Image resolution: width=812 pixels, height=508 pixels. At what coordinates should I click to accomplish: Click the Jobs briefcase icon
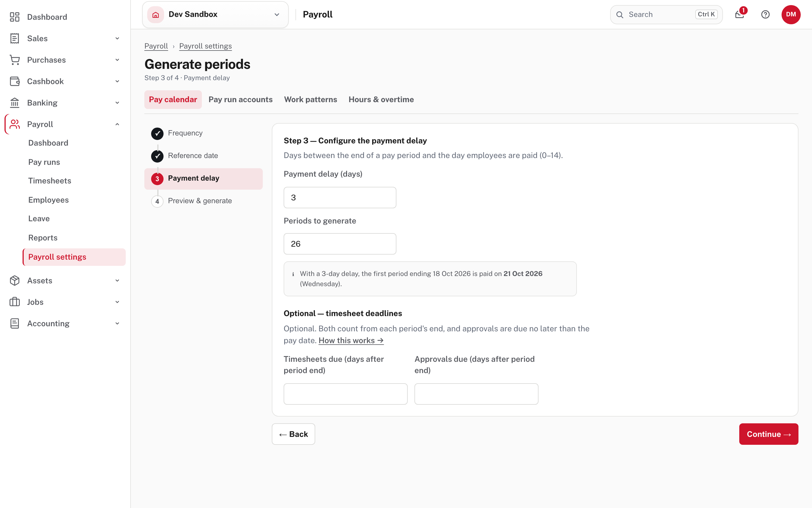[14, 302]
